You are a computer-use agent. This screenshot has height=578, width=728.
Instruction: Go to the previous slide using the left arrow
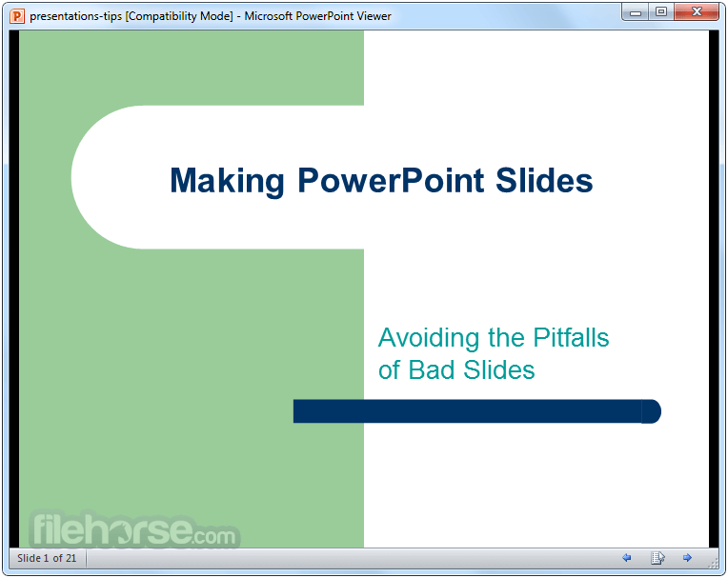click(x=626, y=558)
